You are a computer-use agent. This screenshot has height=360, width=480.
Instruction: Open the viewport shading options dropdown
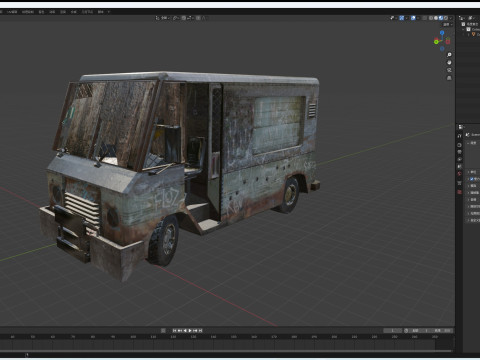pos(451,18)
